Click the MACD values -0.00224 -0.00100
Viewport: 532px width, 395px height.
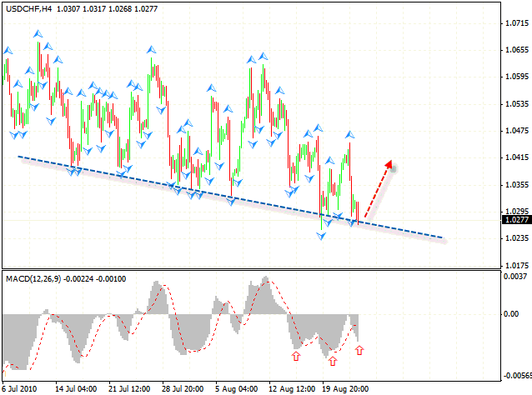[x=95, y=279]
